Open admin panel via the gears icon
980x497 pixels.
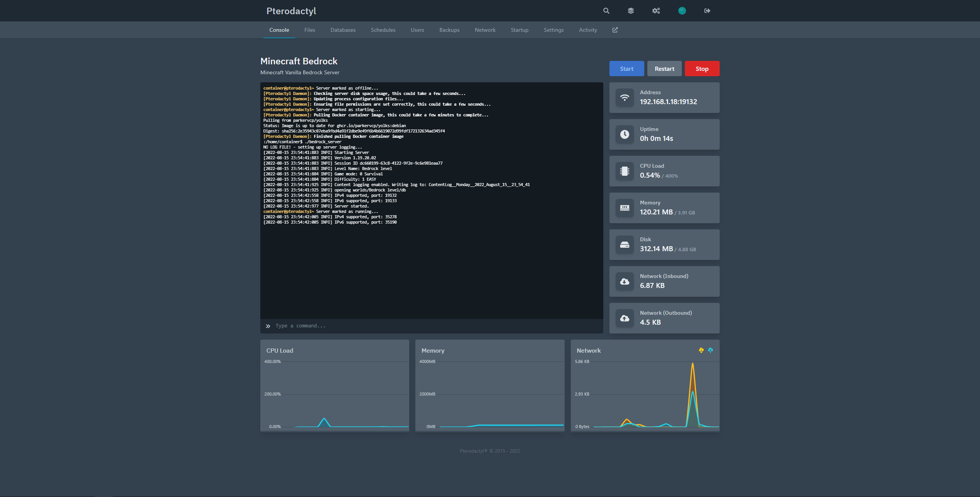click(x=656, y=11)
